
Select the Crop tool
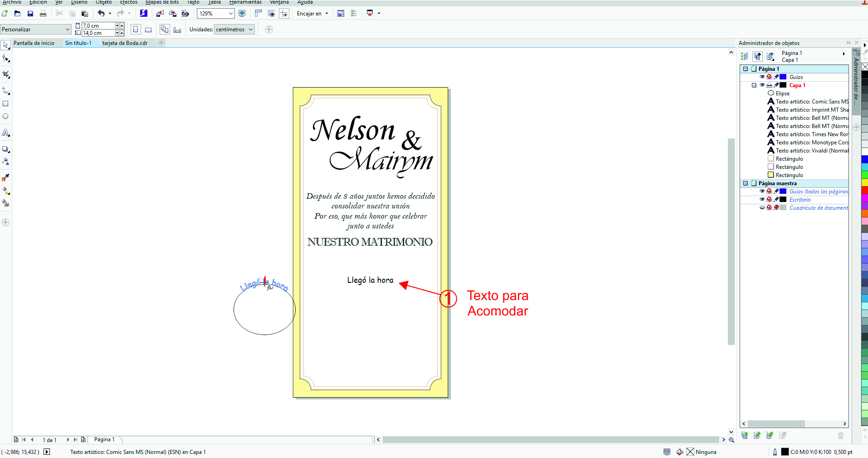tap(5, 74)
